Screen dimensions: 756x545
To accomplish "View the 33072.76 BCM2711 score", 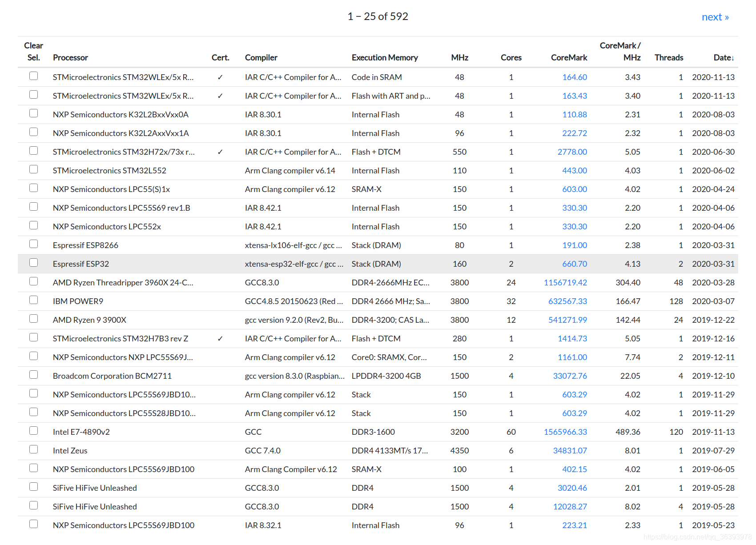I will click(x=570, y=376).
